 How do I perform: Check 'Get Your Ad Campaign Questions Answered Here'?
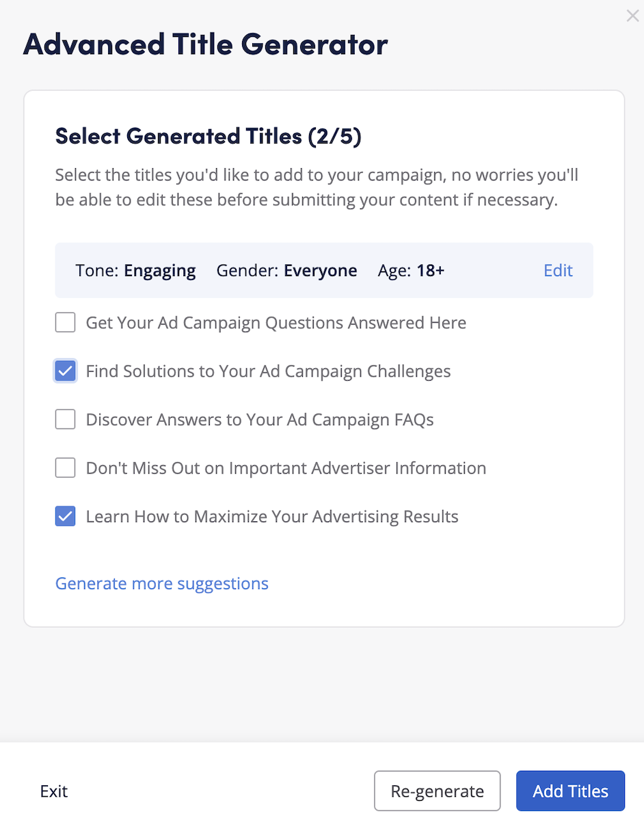(x=65, y=323)
